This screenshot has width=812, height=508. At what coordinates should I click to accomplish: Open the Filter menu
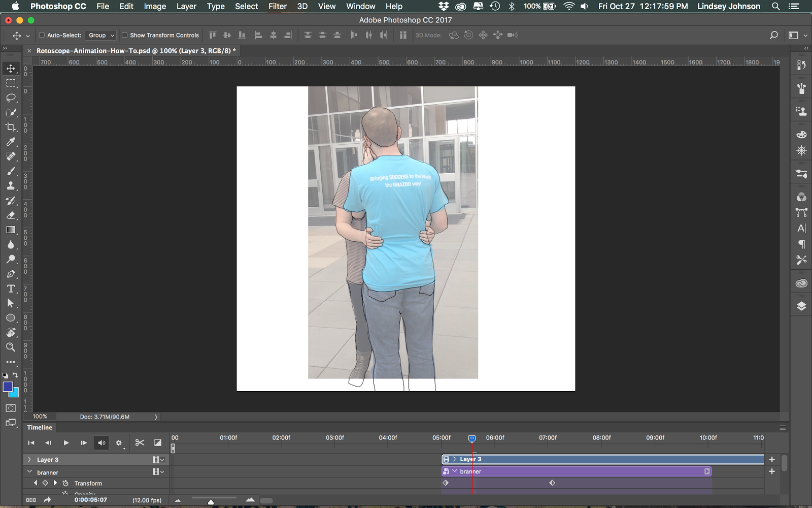click(x=277, y=6)
